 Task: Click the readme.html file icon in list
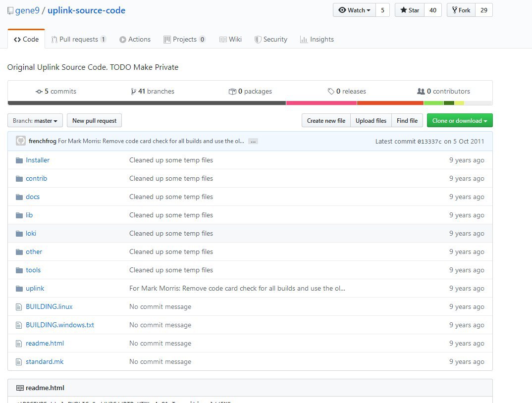19,344
